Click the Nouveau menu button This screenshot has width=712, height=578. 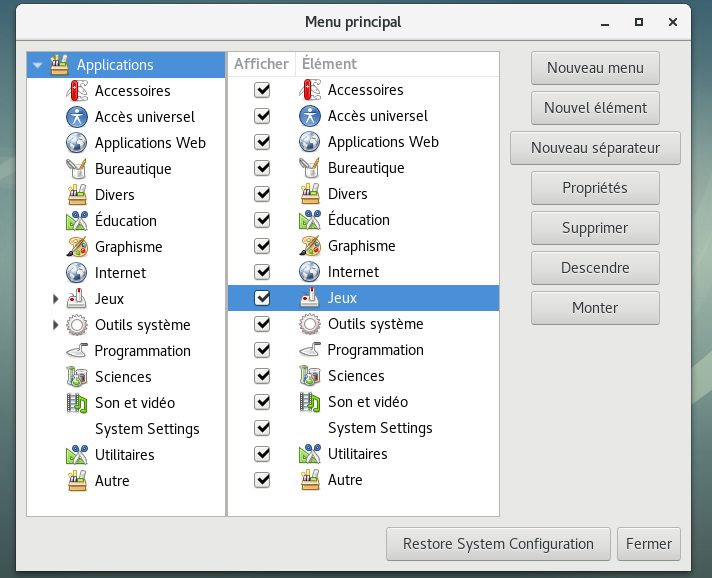[595, 68]
